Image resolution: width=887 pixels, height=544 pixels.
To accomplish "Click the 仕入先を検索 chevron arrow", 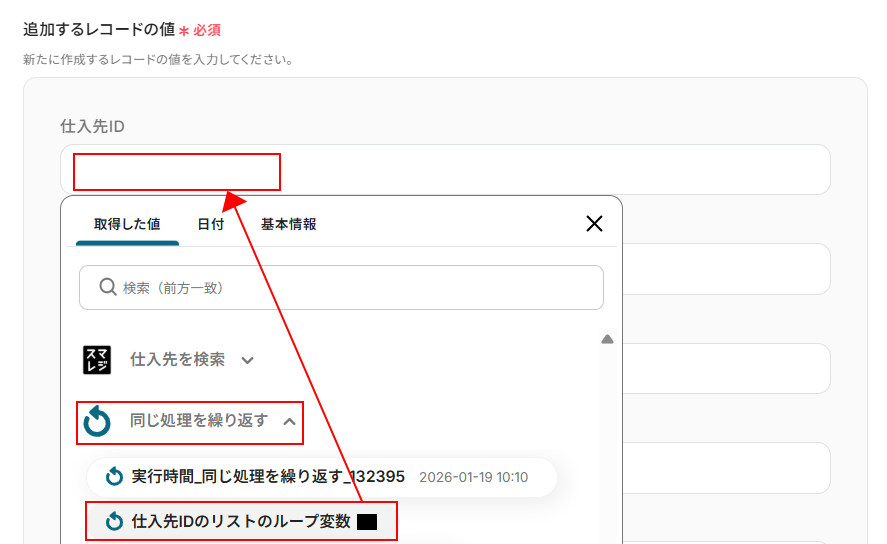I will click(x=247, y=360).
